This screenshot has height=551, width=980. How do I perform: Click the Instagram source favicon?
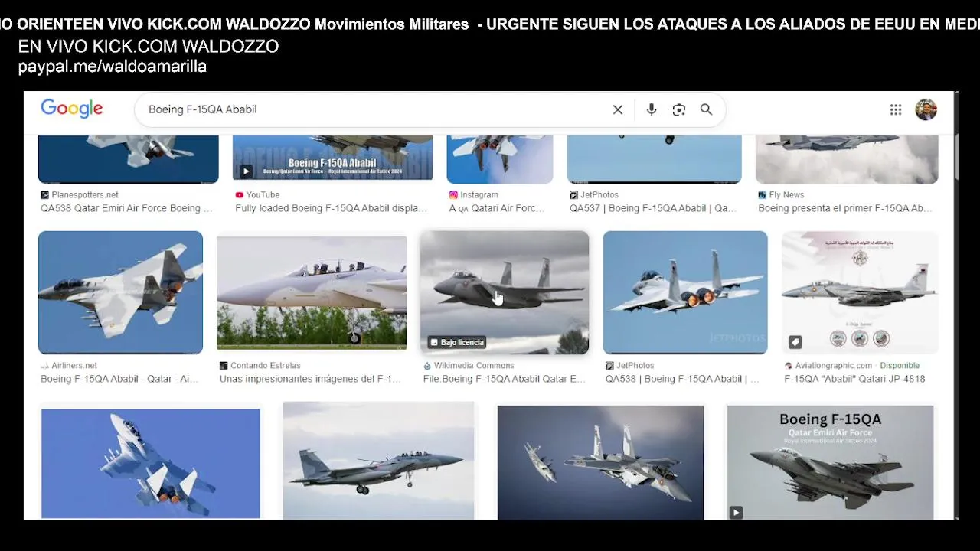(453, 195)
